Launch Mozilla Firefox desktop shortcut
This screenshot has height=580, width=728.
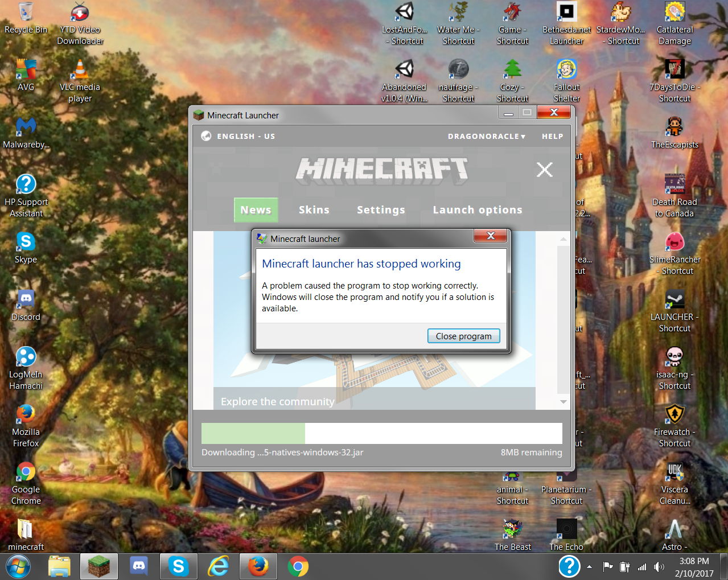tap(26, 426)
